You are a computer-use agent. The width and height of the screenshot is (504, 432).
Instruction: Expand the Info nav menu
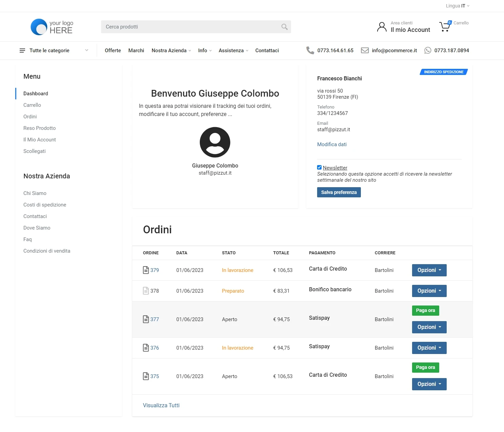205,51
